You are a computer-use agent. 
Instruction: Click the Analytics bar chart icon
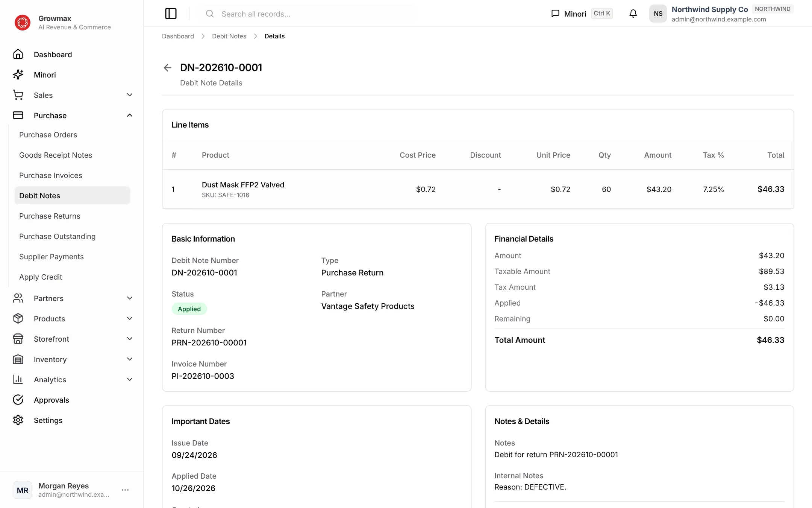pyautogui.click(x=18, y=380)
